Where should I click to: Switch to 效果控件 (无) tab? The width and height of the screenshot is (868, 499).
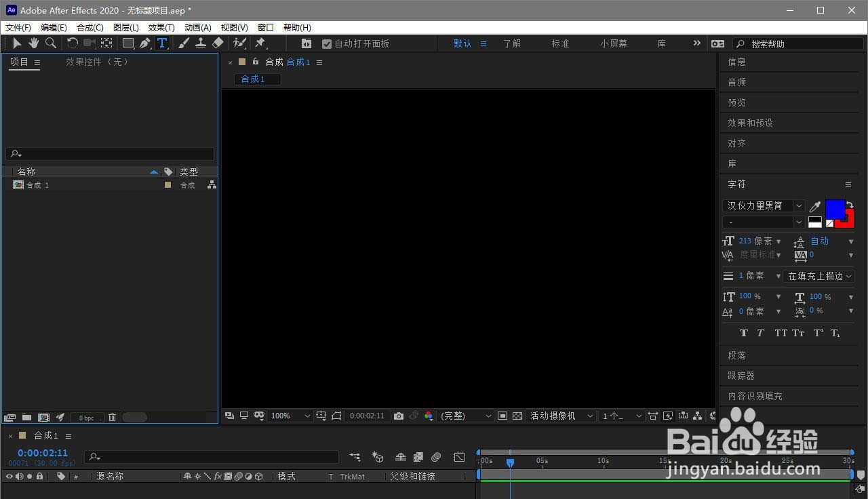tap(97, 62)
